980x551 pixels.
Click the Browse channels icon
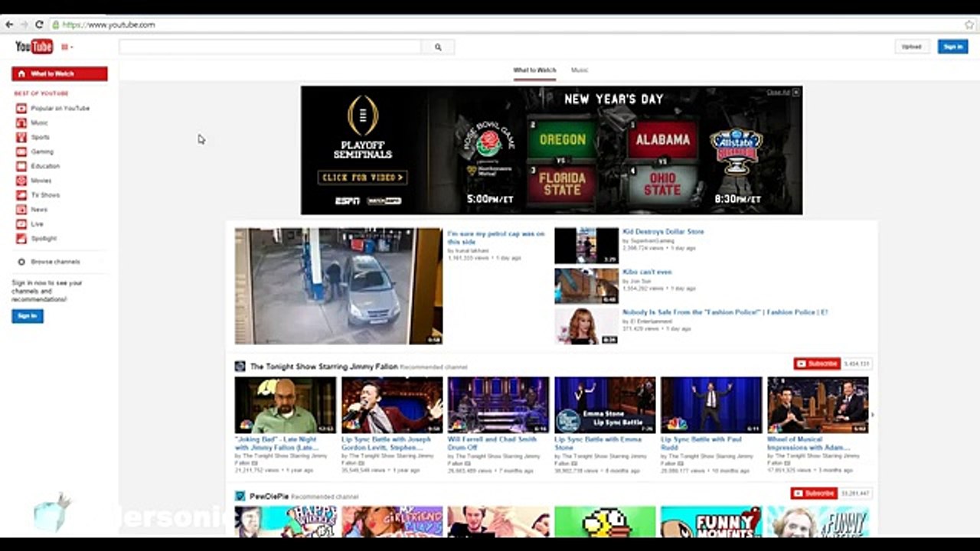pyautogui.click(x=21, y=262)
